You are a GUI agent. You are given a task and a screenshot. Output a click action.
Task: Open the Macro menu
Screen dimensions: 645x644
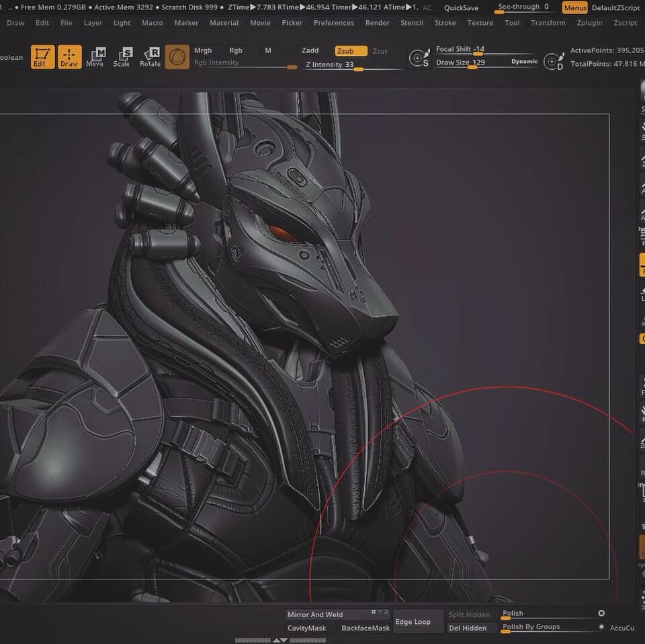[x=153, y=23]
